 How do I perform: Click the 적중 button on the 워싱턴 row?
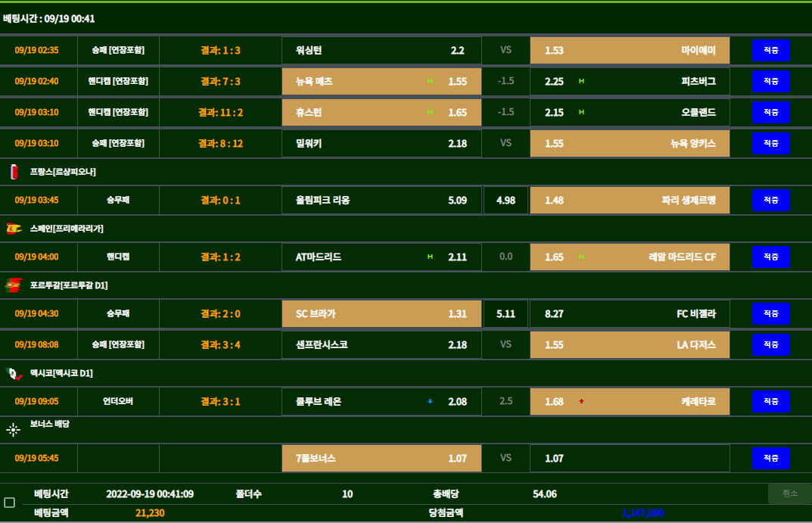point(770,51)
